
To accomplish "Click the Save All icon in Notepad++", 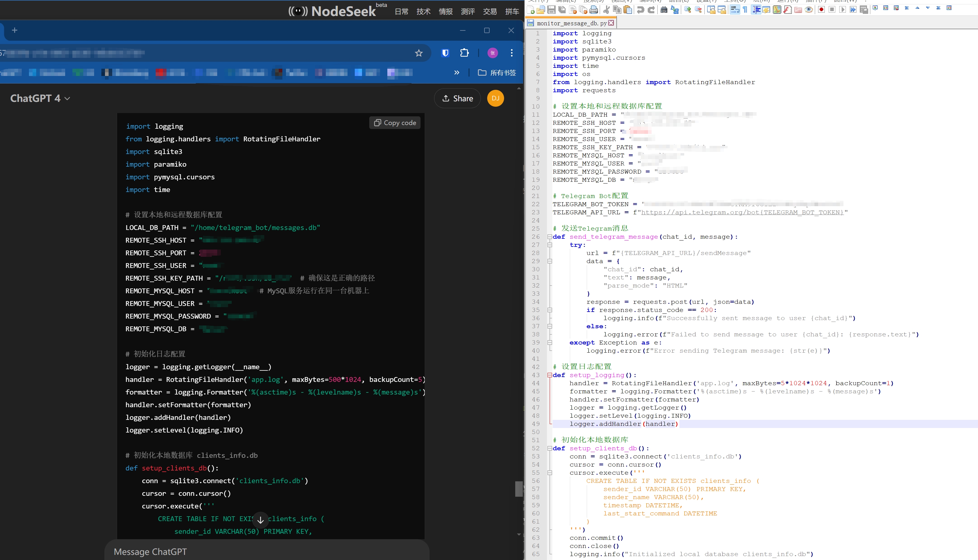I will coord(562,10).
